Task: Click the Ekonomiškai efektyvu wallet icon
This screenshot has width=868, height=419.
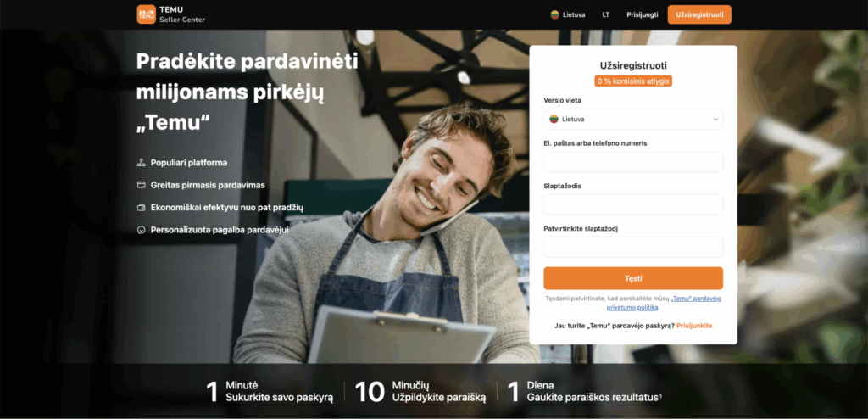Action: point(142,207)
